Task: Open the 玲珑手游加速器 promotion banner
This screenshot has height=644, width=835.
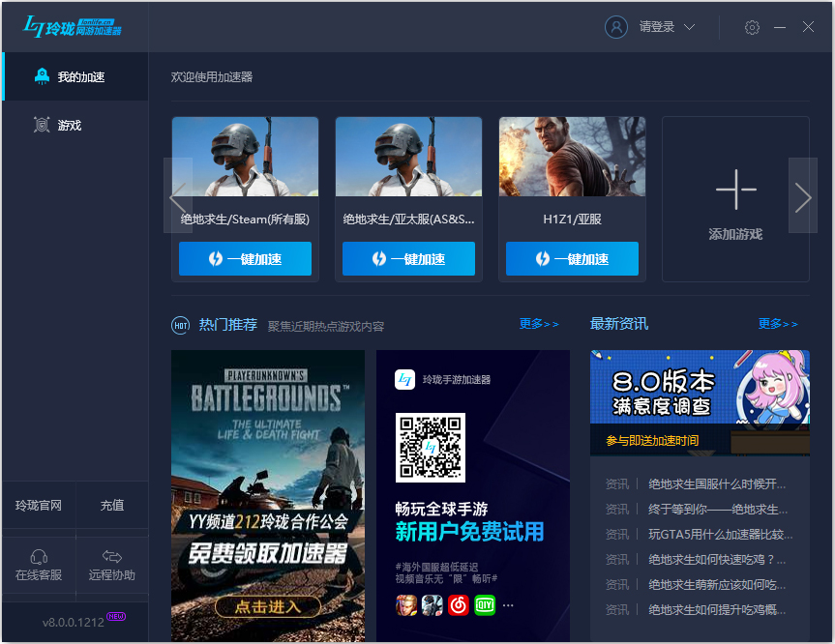Action: (473, 495)
